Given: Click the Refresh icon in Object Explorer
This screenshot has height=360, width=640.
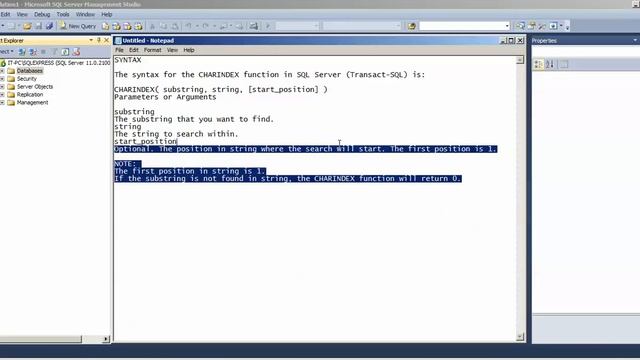Looking at the screenshot, I should click(65, 52).
